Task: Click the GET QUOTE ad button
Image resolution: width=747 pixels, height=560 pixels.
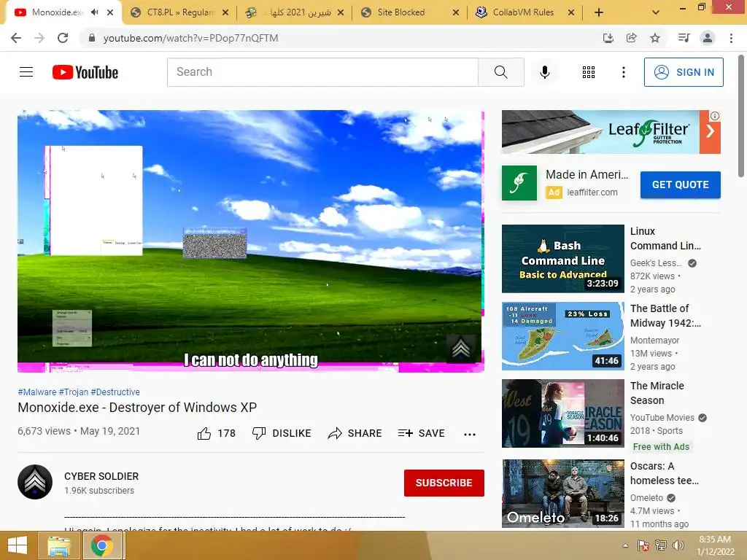Action: coord(681,184)
